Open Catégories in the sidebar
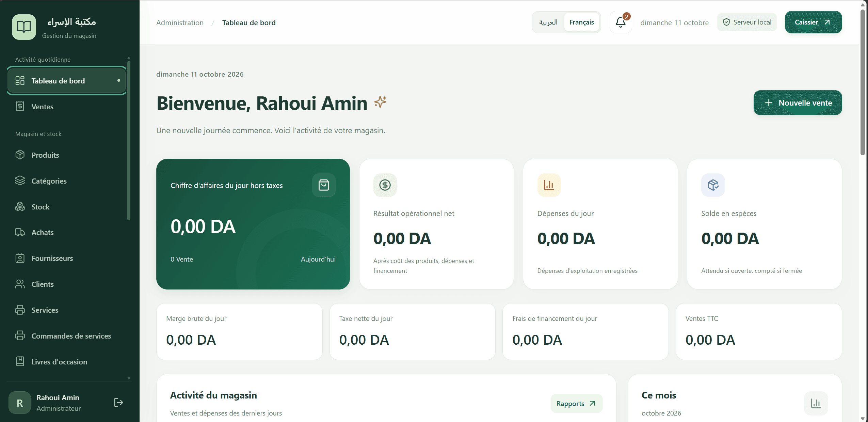 [67, 181]
